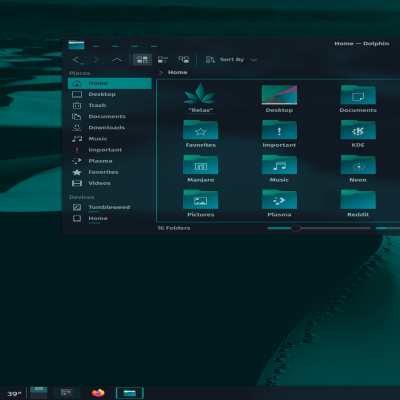
Task: Go up to the parent folder
Action: (117, 60)
